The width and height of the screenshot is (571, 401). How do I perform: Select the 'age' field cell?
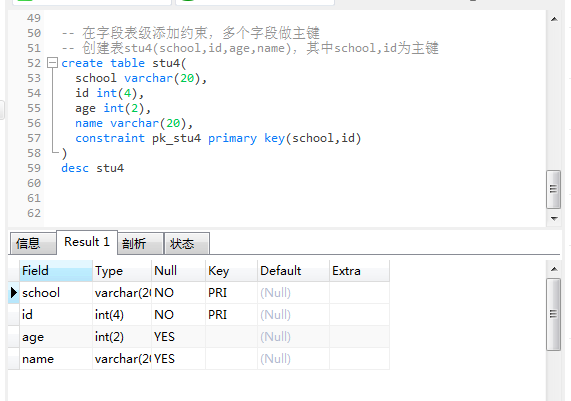coord(56,337)
